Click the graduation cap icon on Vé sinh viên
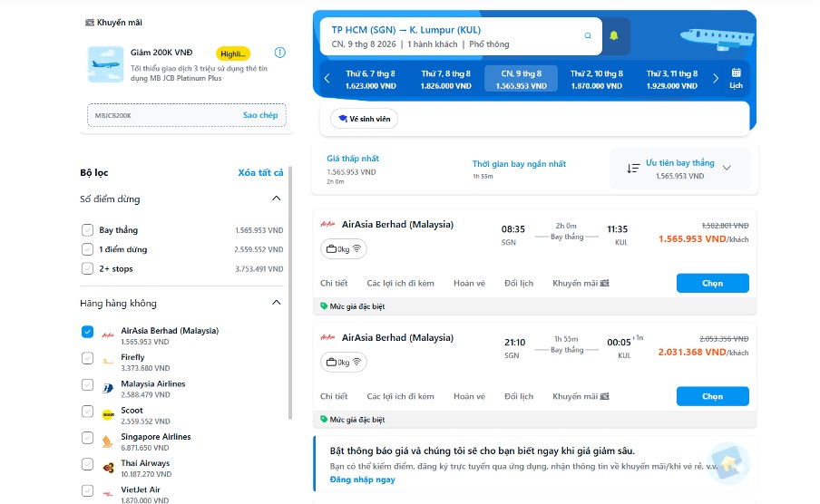This screenshot has height=504, width=820. (343, 119)
